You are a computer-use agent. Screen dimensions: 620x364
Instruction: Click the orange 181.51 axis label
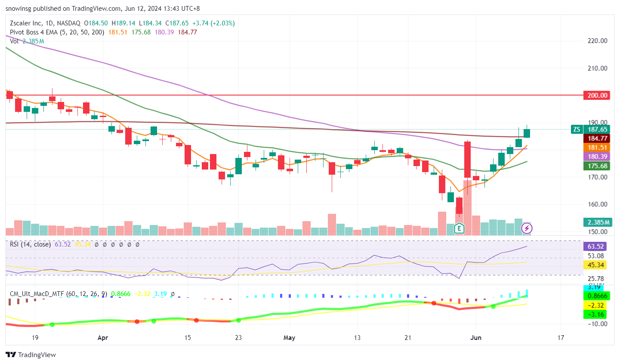pyautogui.click(x=596, y=147)
